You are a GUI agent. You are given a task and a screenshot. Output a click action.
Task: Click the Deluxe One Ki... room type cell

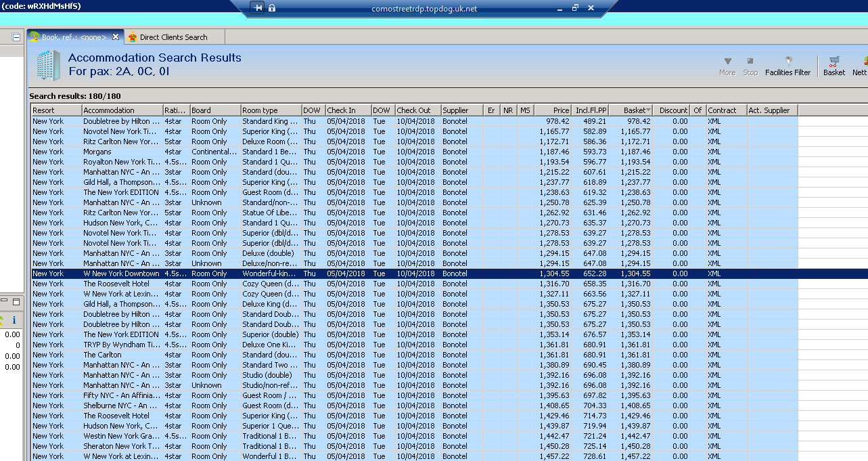(x=271, y=345)
